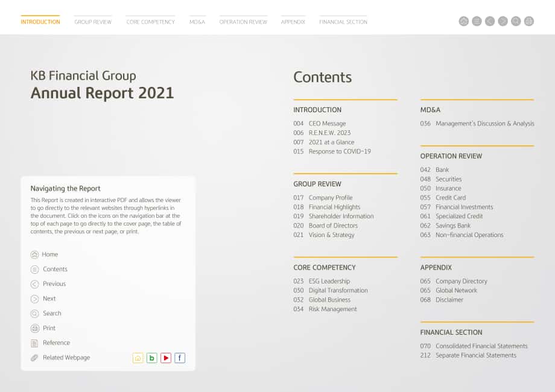Click the Print icon in the legend list

pos(35,328)
